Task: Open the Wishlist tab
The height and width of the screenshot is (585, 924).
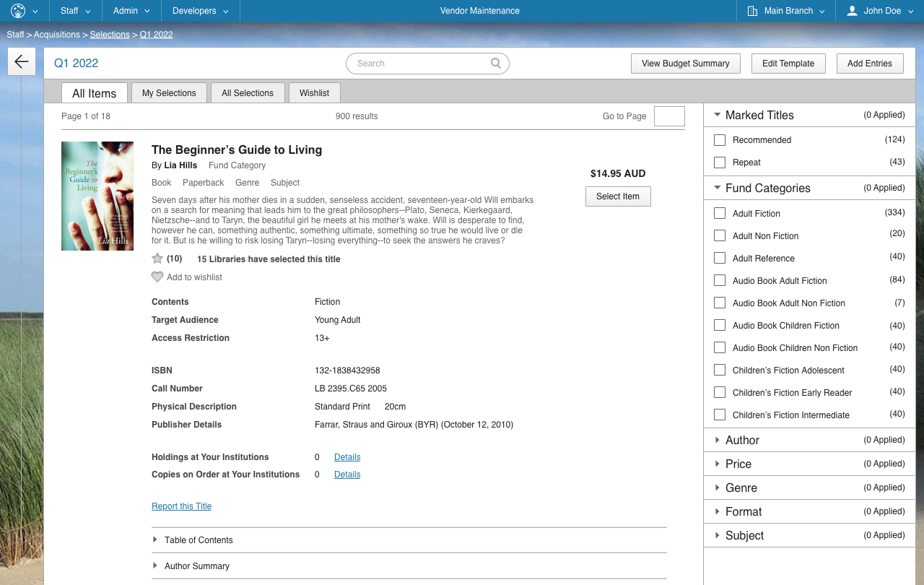Action: coord(314,93)
